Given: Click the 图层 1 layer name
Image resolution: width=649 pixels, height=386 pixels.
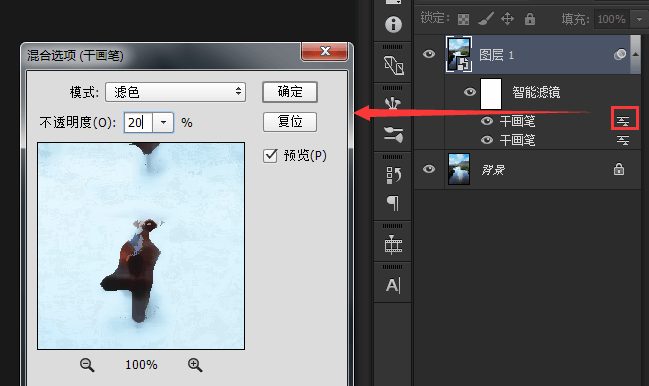Looking at the screenshot, I should pyautogui.click(x=496, y=55).
